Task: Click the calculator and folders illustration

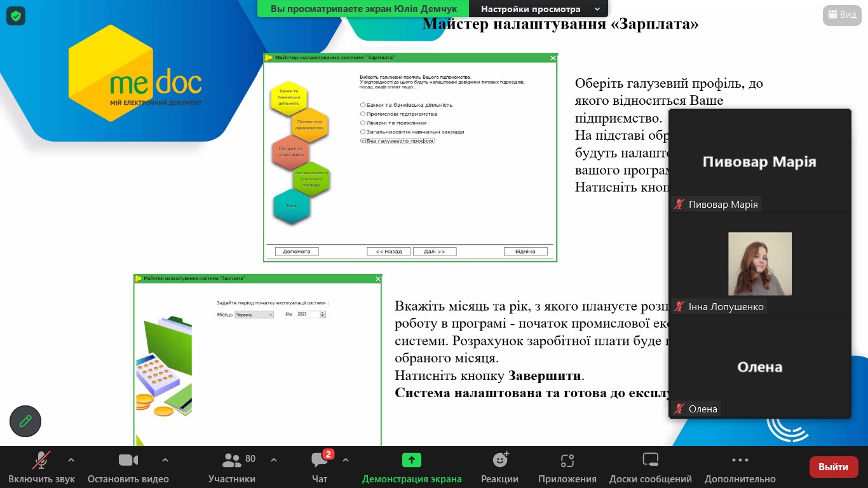Action: pos(164,367)
